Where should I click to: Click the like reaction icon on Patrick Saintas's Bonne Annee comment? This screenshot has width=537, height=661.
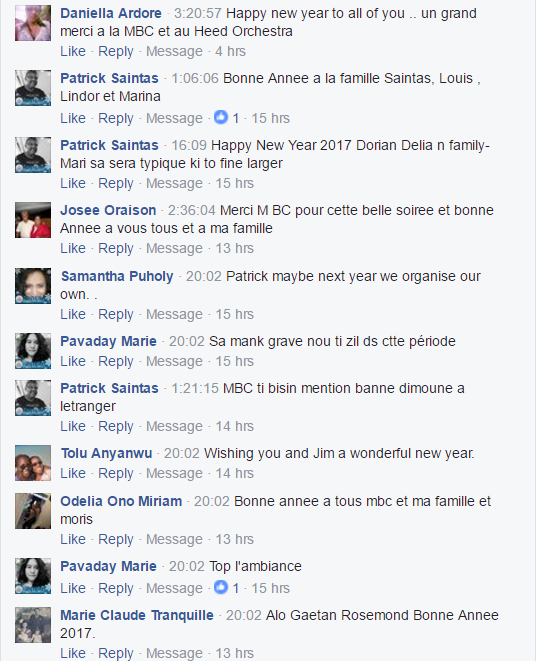pyautogui.click(x=221, y=117)
